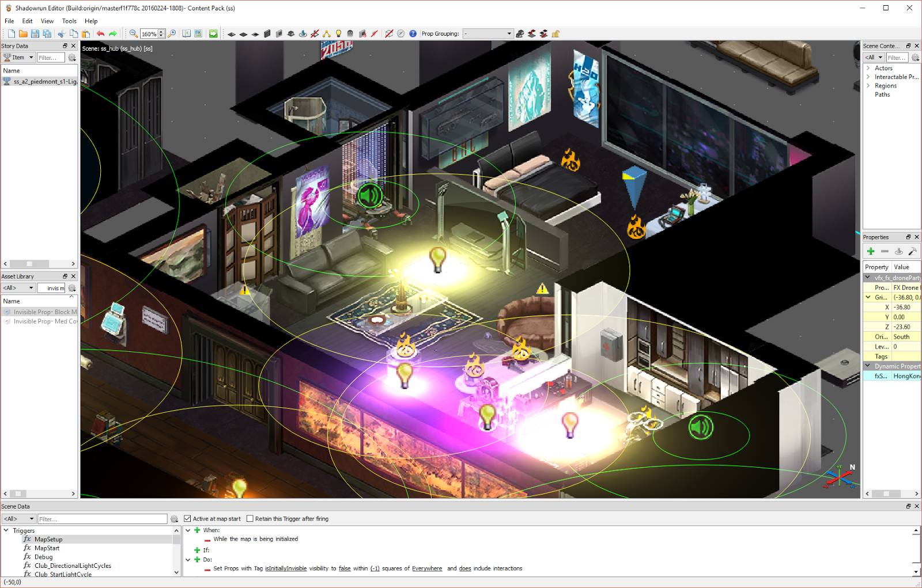Open the Asset Library <All> dropdown
Image resolution: width=922 pixels, height=588 pixels.
tap(18, 288)
